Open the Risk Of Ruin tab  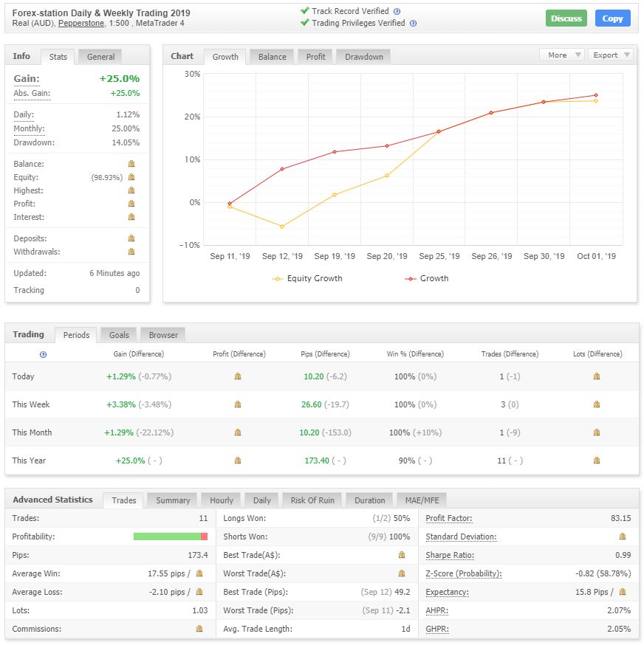pos(312,500)
